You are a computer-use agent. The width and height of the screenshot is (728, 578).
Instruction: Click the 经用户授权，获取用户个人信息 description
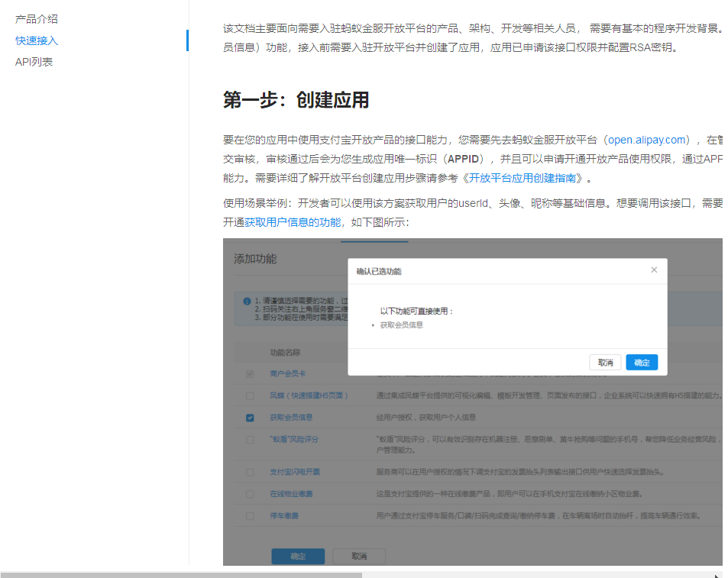[x=425, y=417]
